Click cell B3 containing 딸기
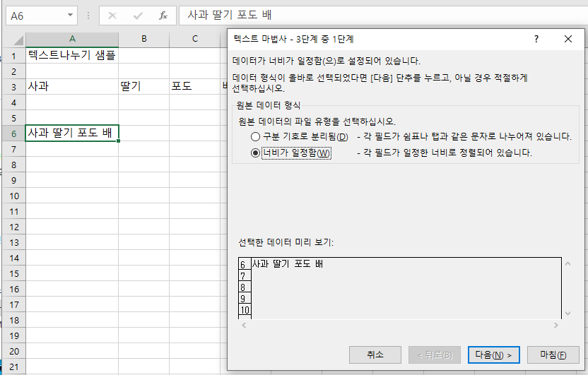This screenshot has height=375, width=588. [x=143, y=87]
